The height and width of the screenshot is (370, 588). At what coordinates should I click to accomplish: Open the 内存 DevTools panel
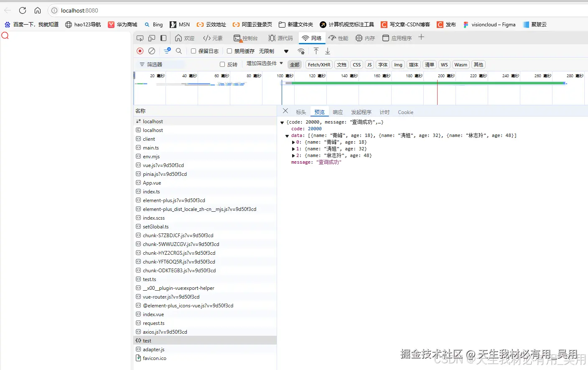click(365, 38)
